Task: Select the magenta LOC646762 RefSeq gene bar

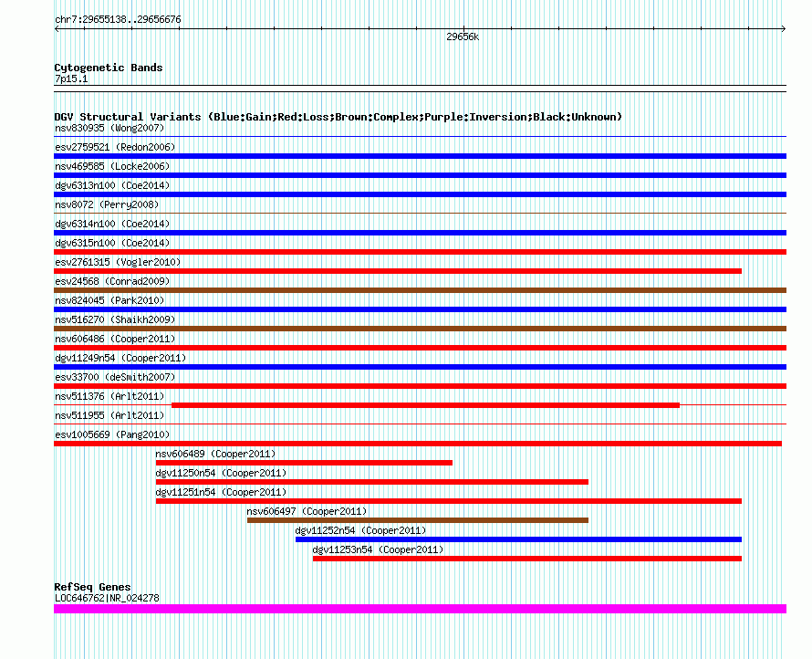Action: [x=420, y=609]
